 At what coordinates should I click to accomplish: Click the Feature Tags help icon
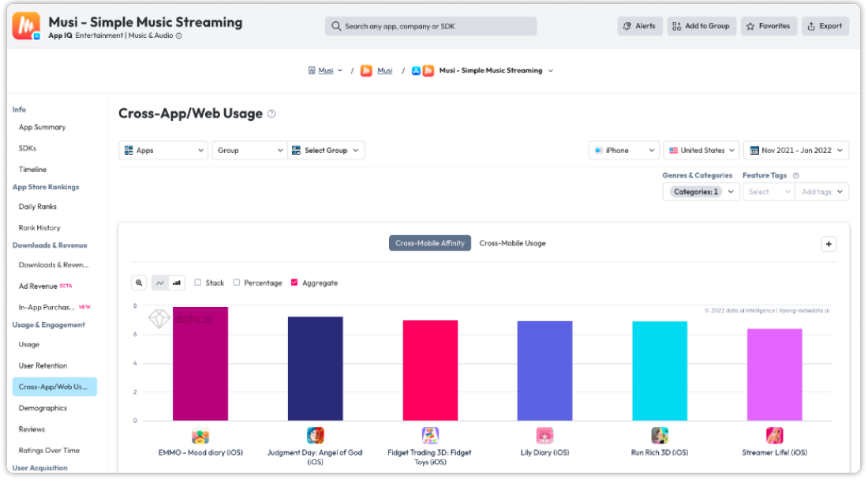[796, 175]
